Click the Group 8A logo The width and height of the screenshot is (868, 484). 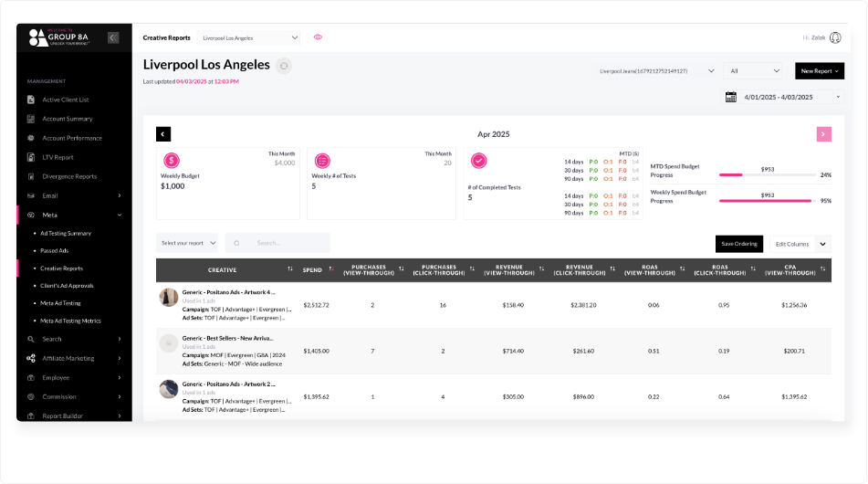(58, 37)
